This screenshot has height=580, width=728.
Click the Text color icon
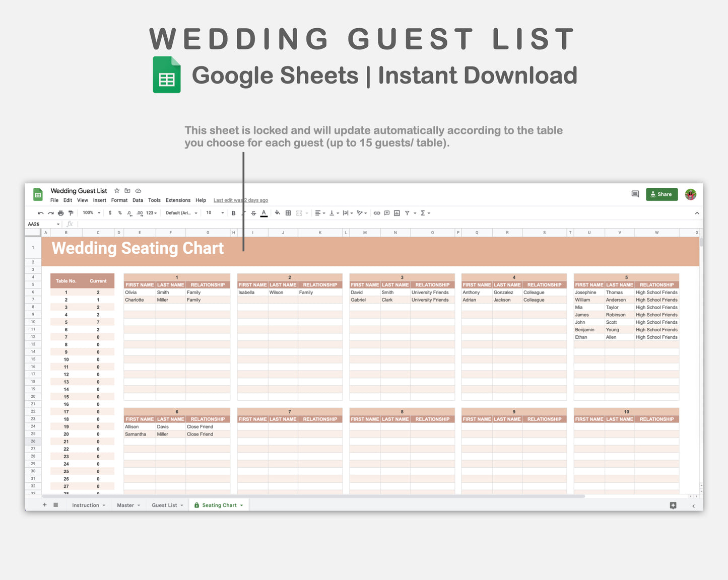click(x=262, y=213)
